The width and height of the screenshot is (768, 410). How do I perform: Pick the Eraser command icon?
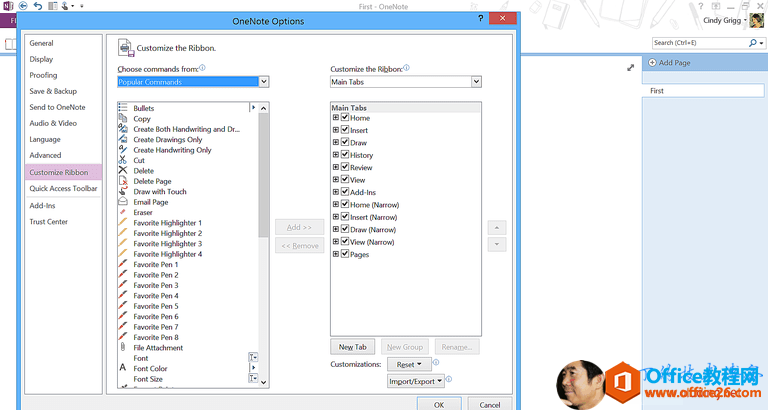123,212
